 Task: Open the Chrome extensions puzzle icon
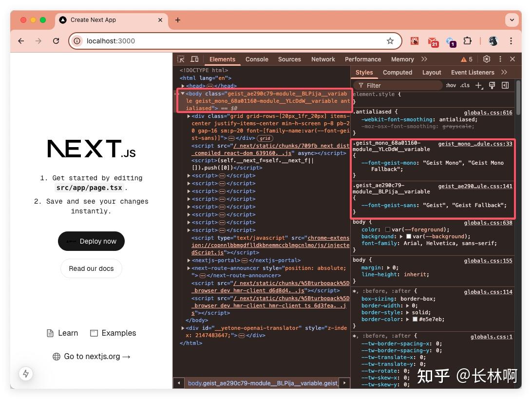[x=468, y=41]
